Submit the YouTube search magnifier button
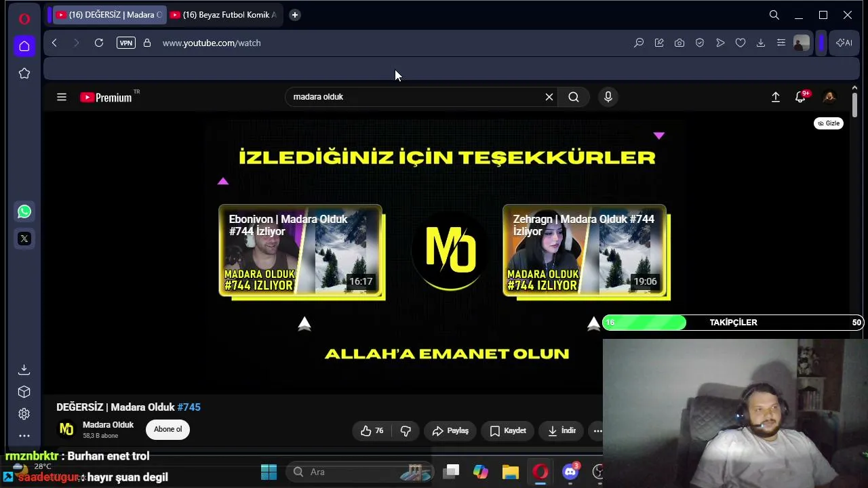This screenshot has height=488, width=868. [574, 97]
